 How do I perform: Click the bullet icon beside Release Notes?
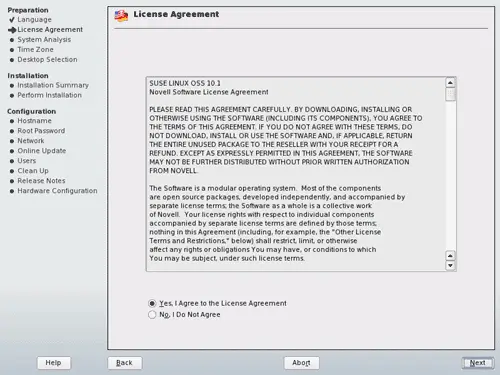[x=12, y=181]
